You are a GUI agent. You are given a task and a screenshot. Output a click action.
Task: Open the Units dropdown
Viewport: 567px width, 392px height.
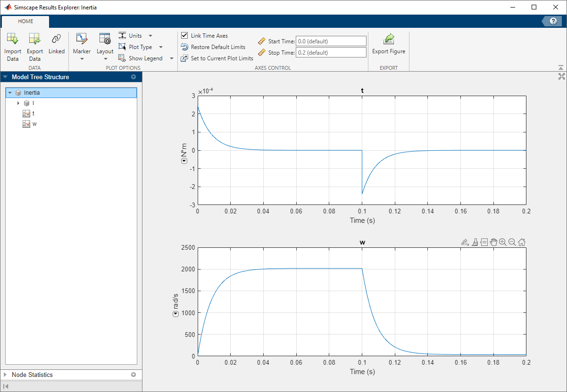[x=150, y=36]
